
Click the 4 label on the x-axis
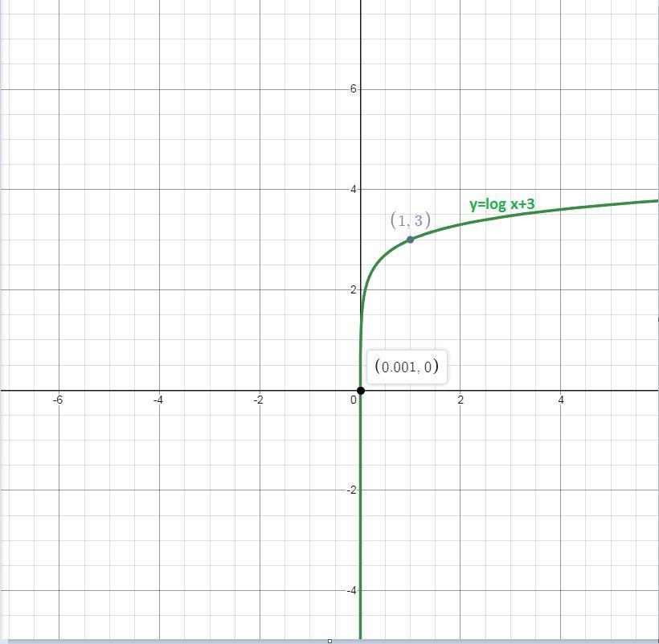[561, 400]
